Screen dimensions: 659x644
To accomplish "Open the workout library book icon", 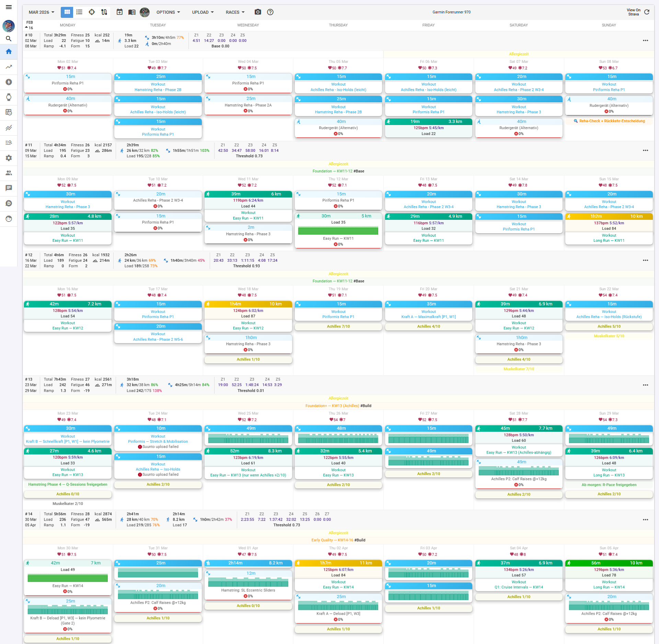I will [132, 12].
